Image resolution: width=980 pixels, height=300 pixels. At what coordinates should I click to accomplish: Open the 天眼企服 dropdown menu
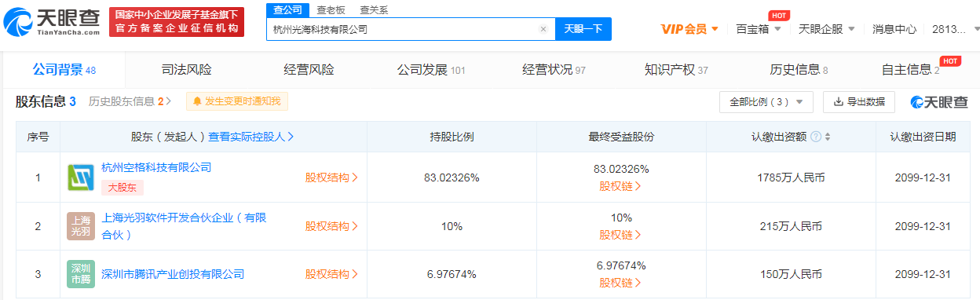[827, 29]
